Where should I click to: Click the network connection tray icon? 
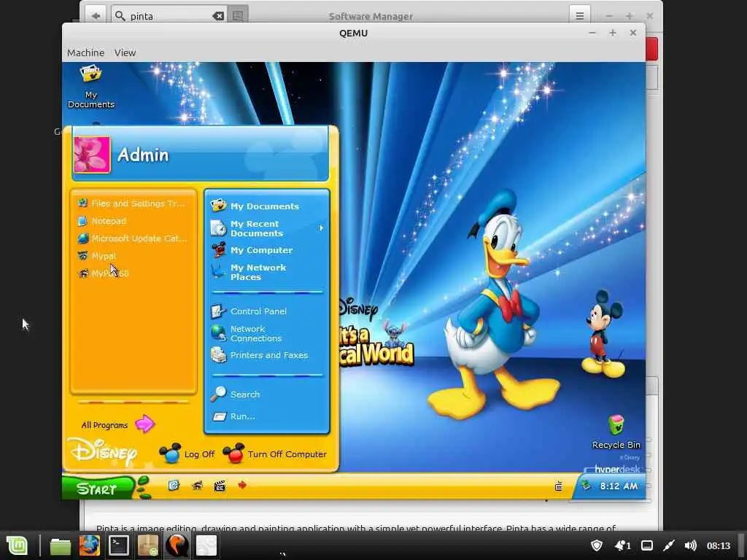pyautogui.click(x=669, y=545)
